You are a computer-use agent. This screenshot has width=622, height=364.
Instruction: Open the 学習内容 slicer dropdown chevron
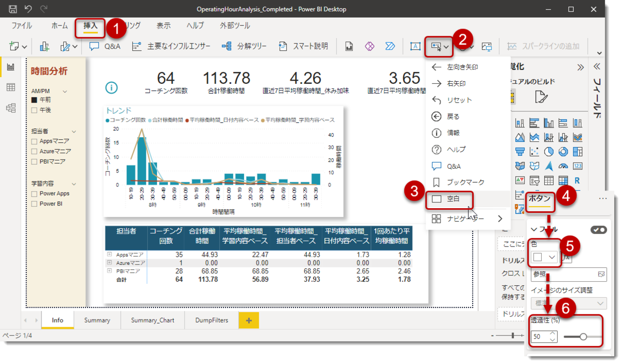(74, 184)
